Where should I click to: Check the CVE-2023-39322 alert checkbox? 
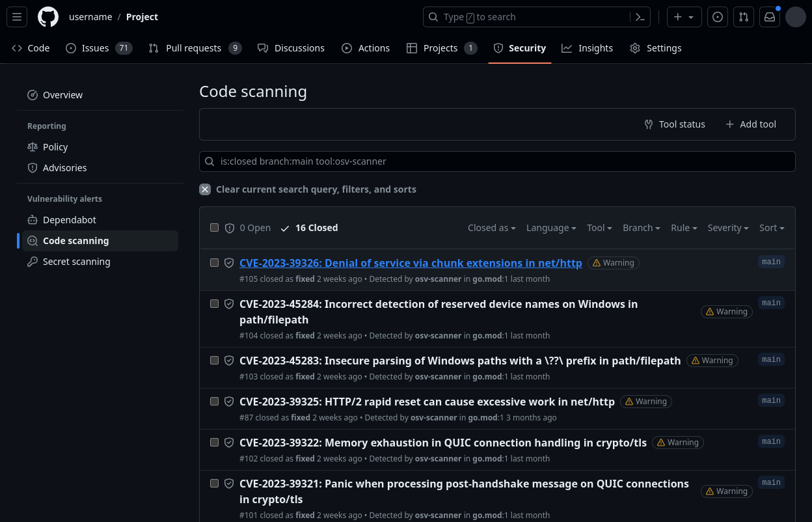tap(214, 442)
